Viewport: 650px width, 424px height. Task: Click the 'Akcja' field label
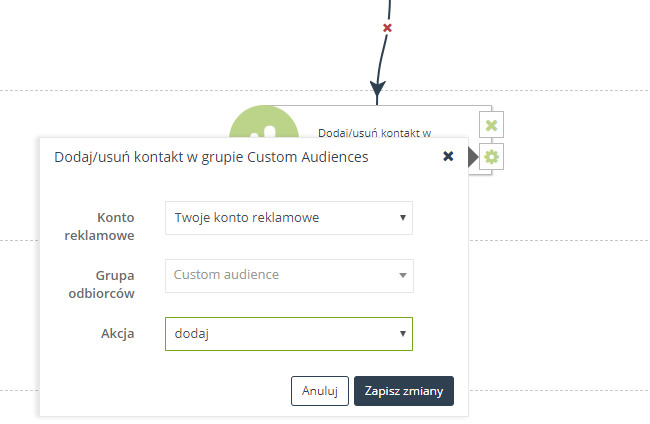tap(118, 334)
